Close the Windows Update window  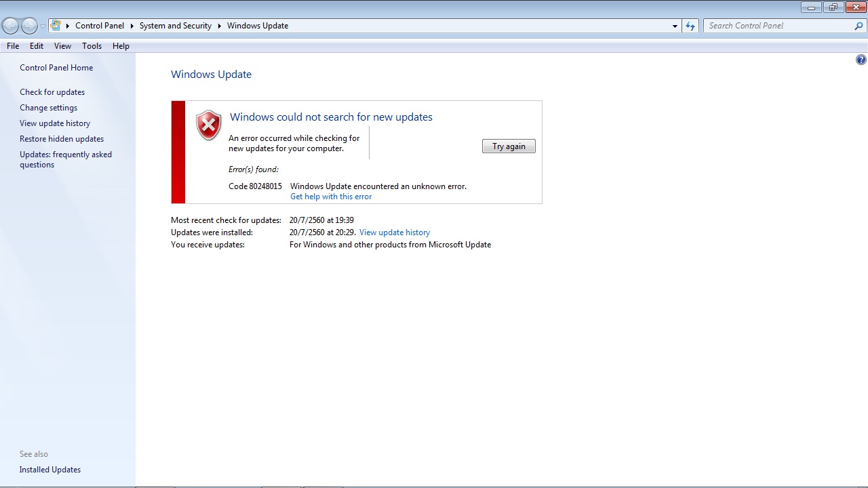[856, 7]
